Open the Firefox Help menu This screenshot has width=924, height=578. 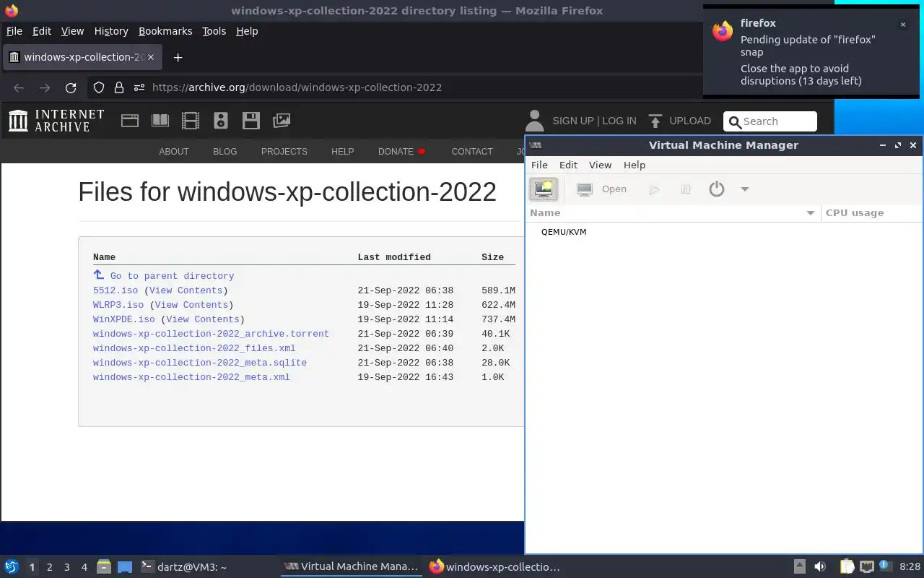click(247, 31)
